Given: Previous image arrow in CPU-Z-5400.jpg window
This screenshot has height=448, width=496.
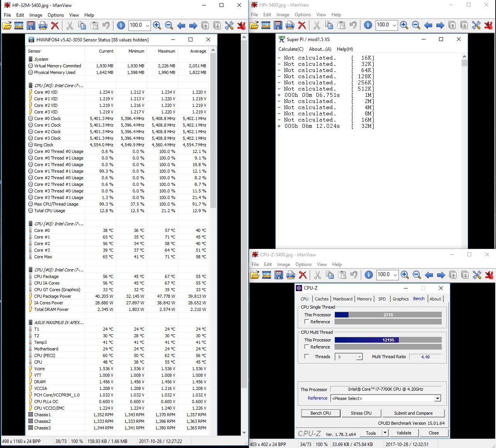Looking at the screenshot, I should [429, 275].
